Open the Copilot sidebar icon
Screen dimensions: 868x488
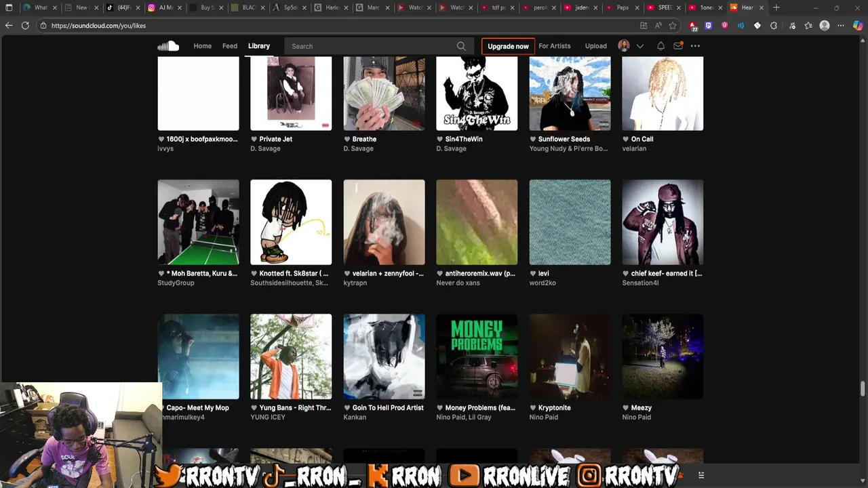tap(858, 25)
